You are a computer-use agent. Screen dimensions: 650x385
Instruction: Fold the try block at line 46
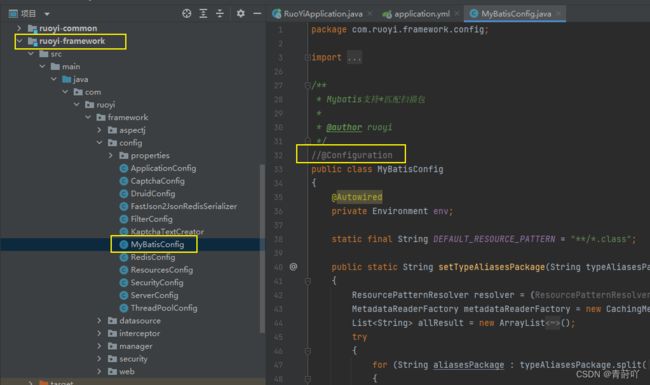tap(308, 351)
